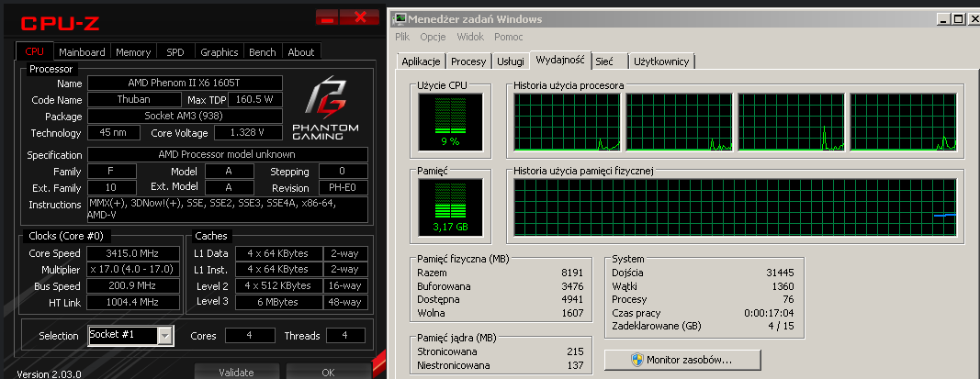Click the HT Link value 1004.4 MHz
The height and width of the screenshot is (379, 980).
point(133,302)
